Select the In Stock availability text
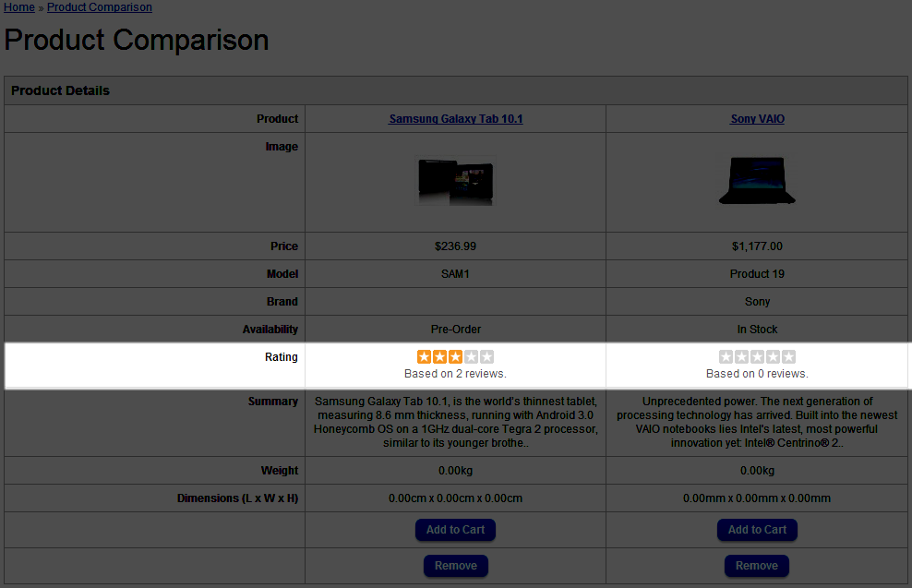The height and width of the screenshot is (588, 912). 757,330
